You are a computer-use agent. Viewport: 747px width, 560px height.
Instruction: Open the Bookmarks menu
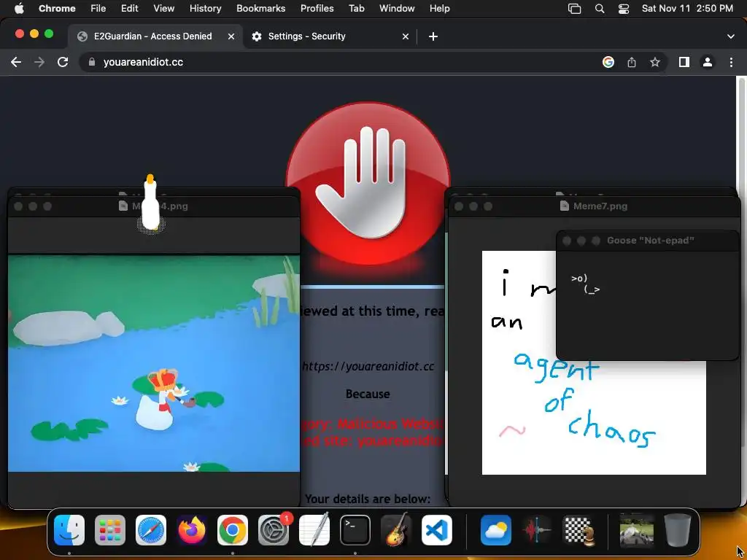[260, 8]
